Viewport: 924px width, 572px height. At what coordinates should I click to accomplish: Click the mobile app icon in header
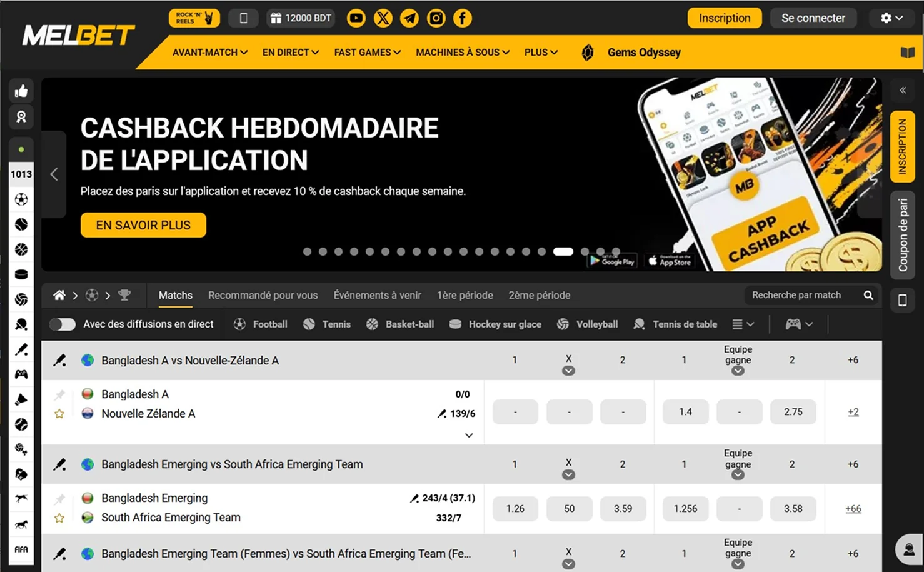tap(244, 18)
